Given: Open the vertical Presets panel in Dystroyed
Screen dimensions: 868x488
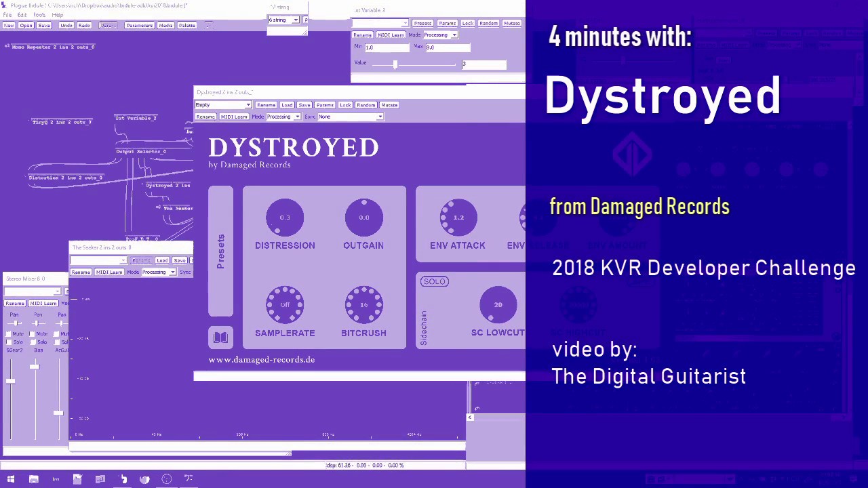Looking at the screenshot, I should tap(220, 251).
